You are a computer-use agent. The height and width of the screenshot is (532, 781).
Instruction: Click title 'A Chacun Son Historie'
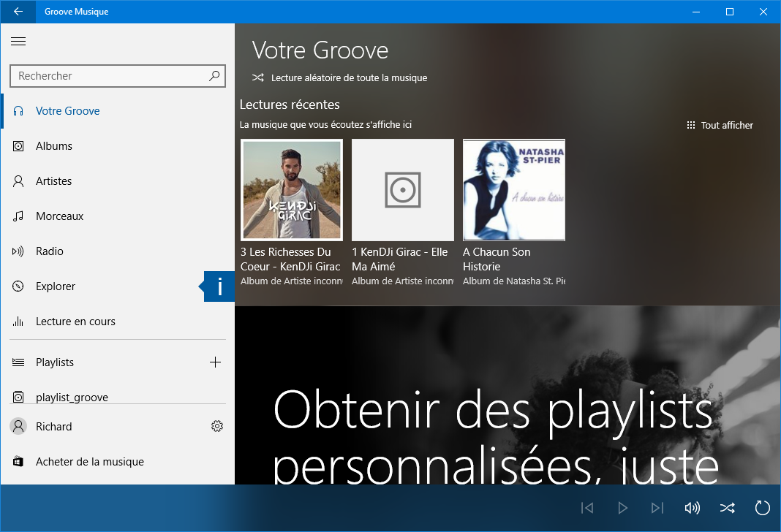pos(497,259)
